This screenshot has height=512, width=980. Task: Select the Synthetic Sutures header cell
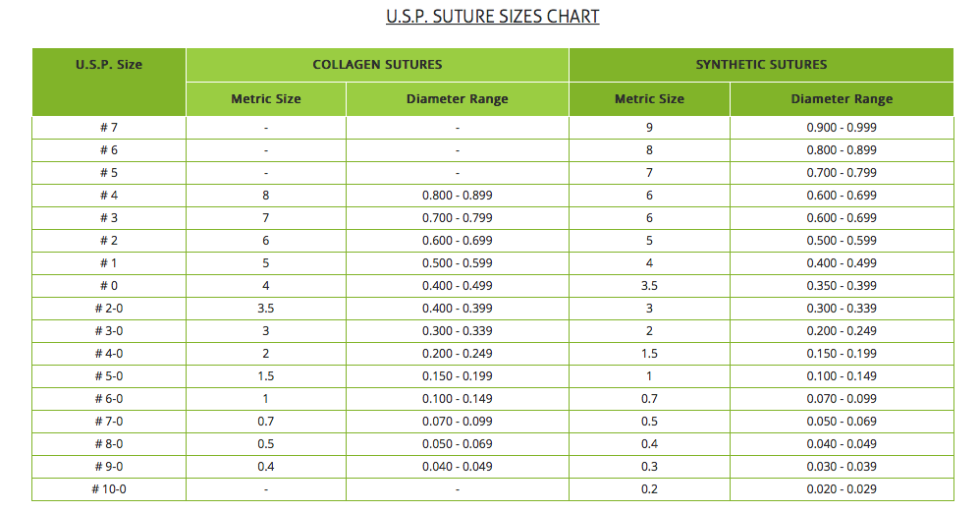click(x=761, y=65)
